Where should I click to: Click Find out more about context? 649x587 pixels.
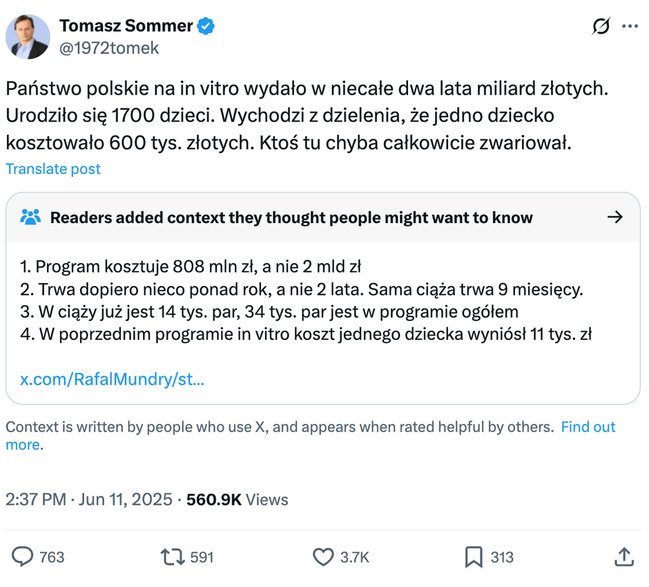587,427
